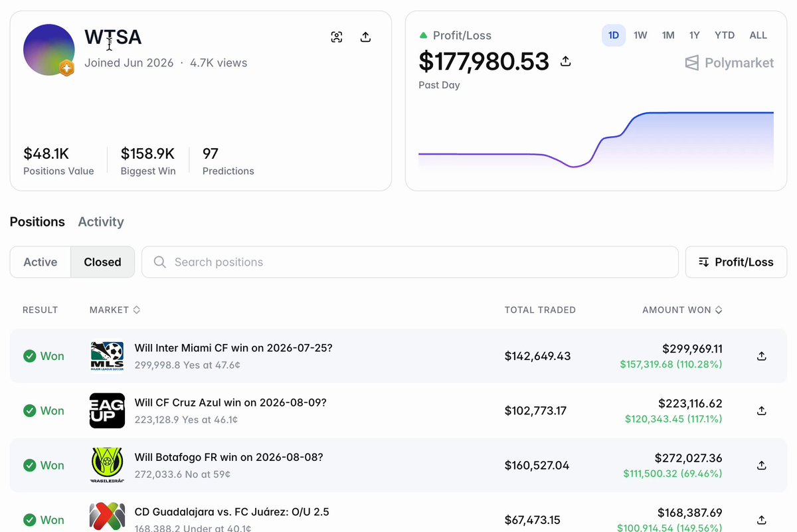The image size is (797, 532).
Task: Click the Polymarket logo
Action: [x=729, y=62]
